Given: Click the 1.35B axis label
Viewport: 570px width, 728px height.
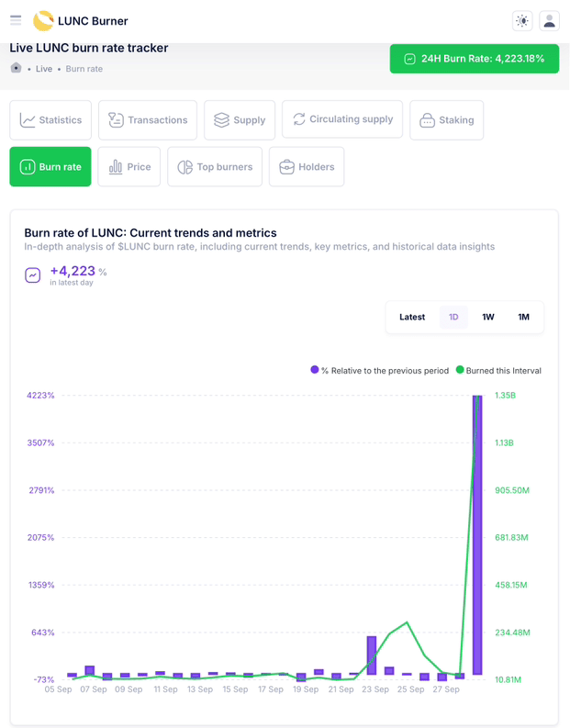Looking at the screenshot, I should [x=505, y=396].
